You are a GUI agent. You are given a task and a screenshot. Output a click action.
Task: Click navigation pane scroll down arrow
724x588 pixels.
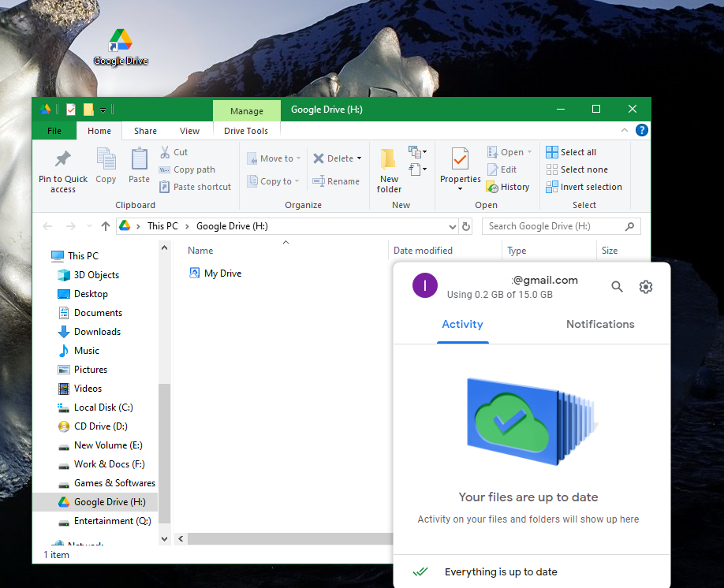click(164, 538)
